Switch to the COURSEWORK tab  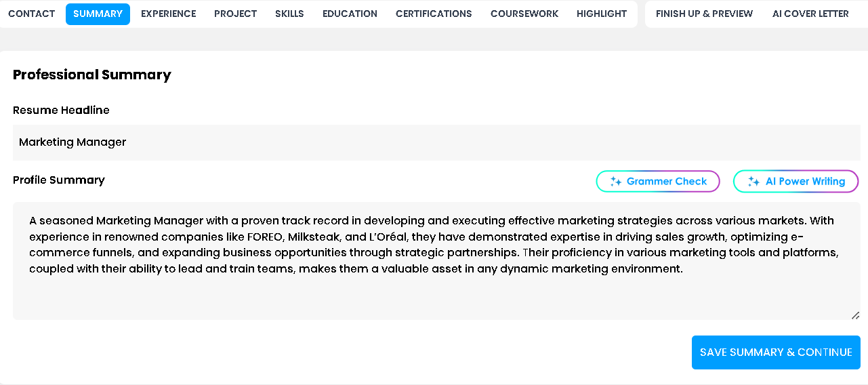tap(524, 14)
